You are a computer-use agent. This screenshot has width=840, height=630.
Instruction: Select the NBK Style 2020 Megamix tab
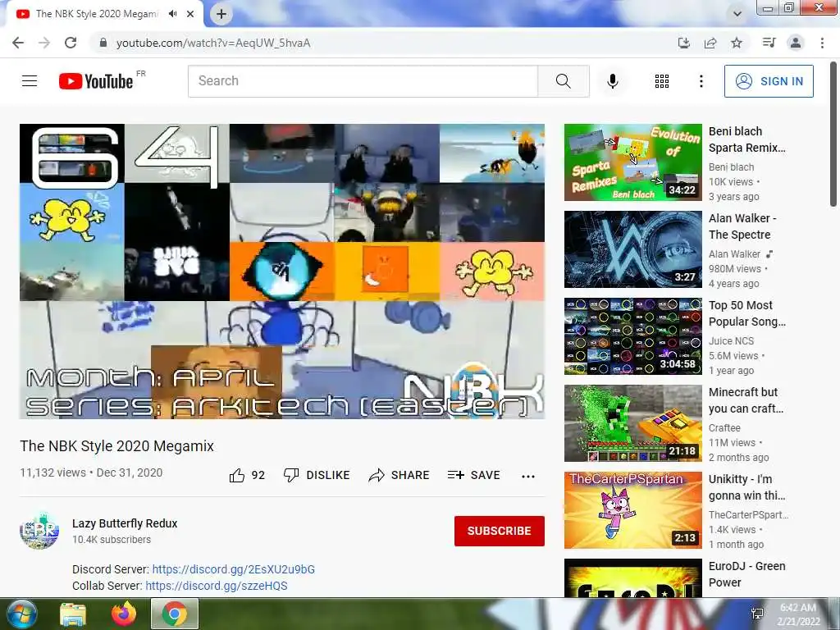97,14
